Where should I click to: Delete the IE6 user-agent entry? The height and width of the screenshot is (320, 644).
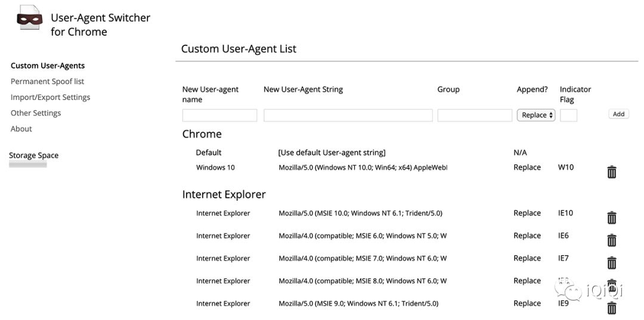coord(612,240)
